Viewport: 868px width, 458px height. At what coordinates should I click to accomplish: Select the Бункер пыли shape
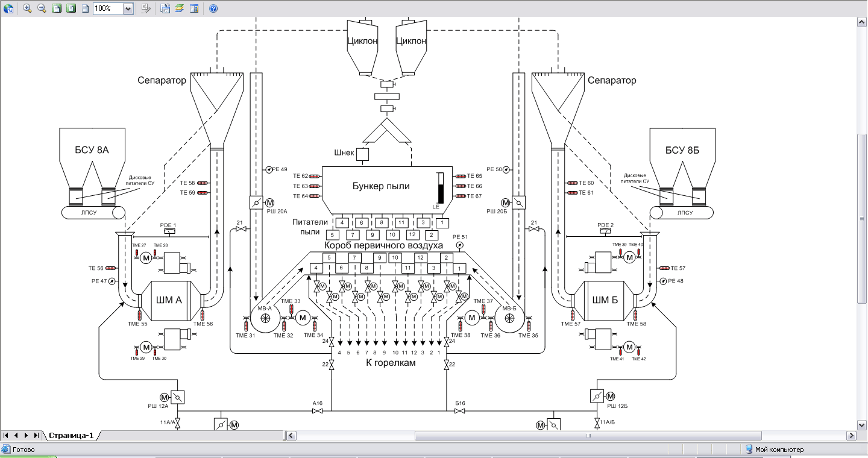point(387,189)
